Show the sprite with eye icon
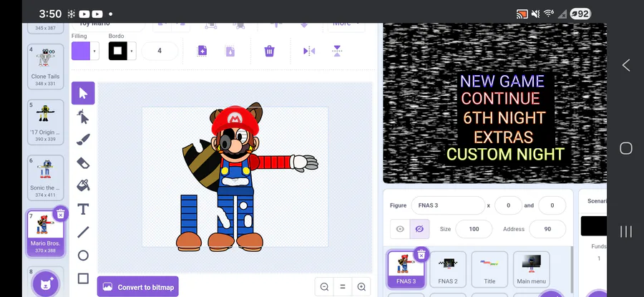 399,229
